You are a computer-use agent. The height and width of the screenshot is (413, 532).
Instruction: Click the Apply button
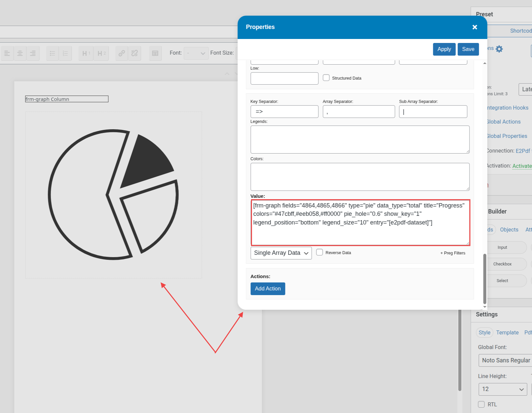tap(444, 49)
